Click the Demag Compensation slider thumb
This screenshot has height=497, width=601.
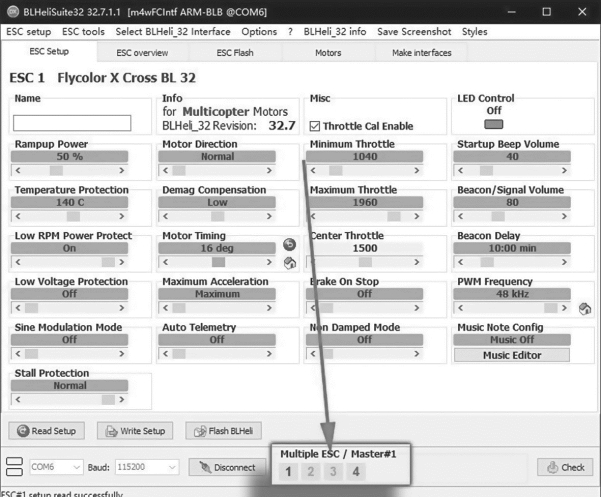point(218,217)
